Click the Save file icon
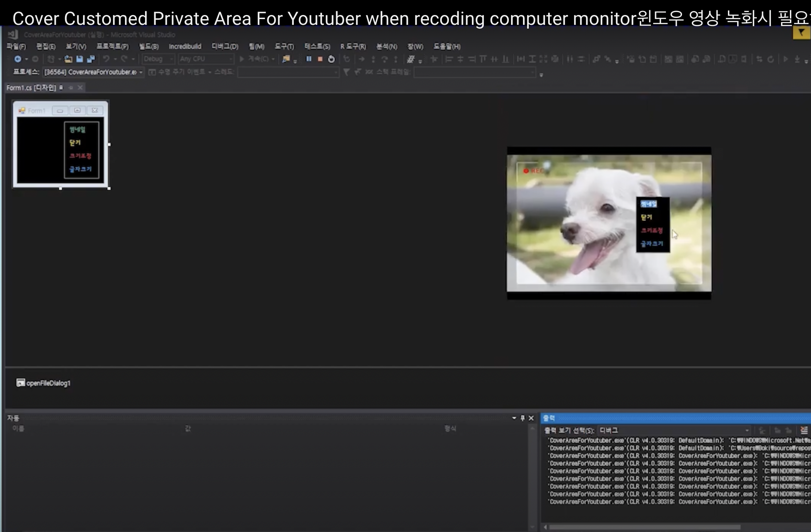Image resolution: width=811 pixels, height=532 pixels. click(x=79, y=59)
